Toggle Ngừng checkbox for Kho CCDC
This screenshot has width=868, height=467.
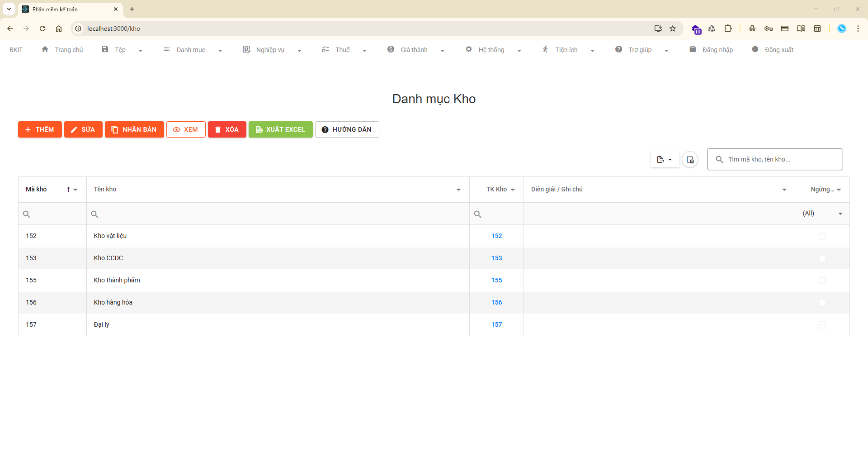(822, 258)
